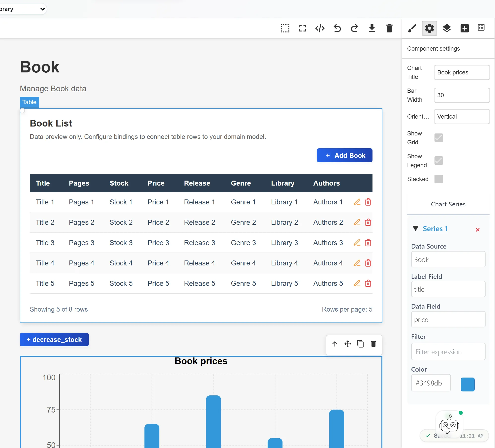Select parent arrow on chart toolbar
Image resolution: width=495 pixels, height=448 pixels.
(335, 344)
